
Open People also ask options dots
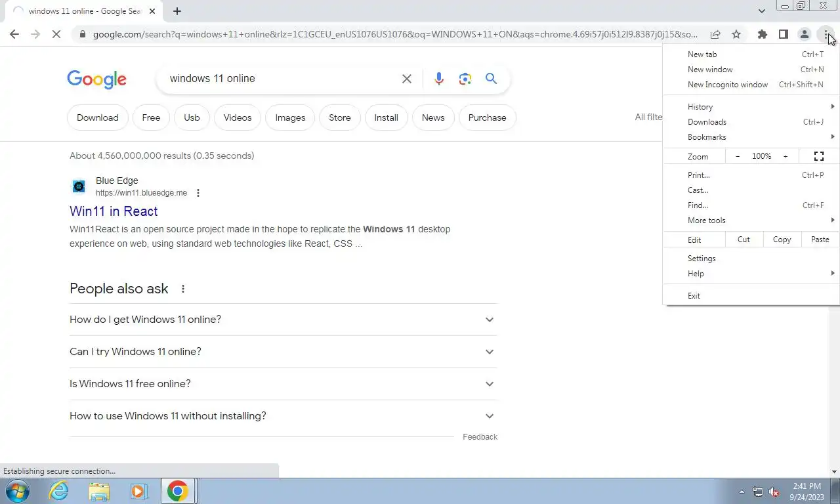tap(183, 289)
